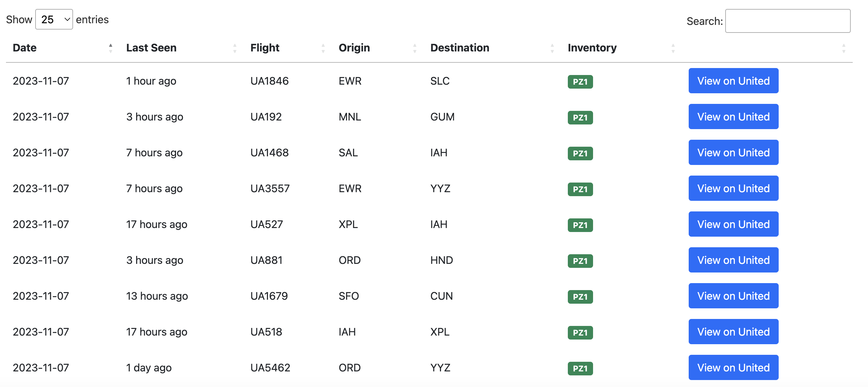Click View on United for flight UA192
The width and height of the screenshot is (868, 387).
point(733,116)
